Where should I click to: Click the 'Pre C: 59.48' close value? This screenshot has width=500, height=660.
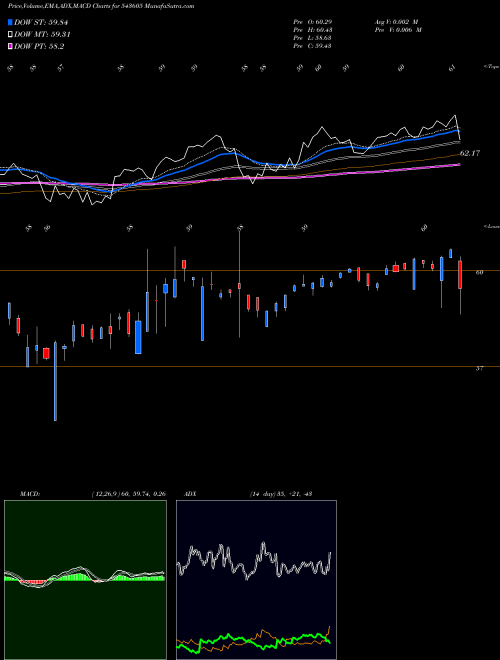pyautogui.click(x=312, y=45)
